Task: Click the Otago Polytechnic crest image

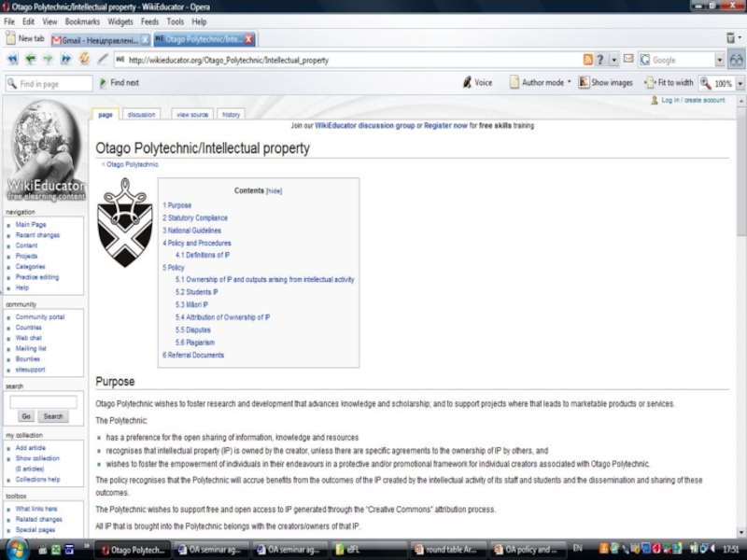Action: 125,222
